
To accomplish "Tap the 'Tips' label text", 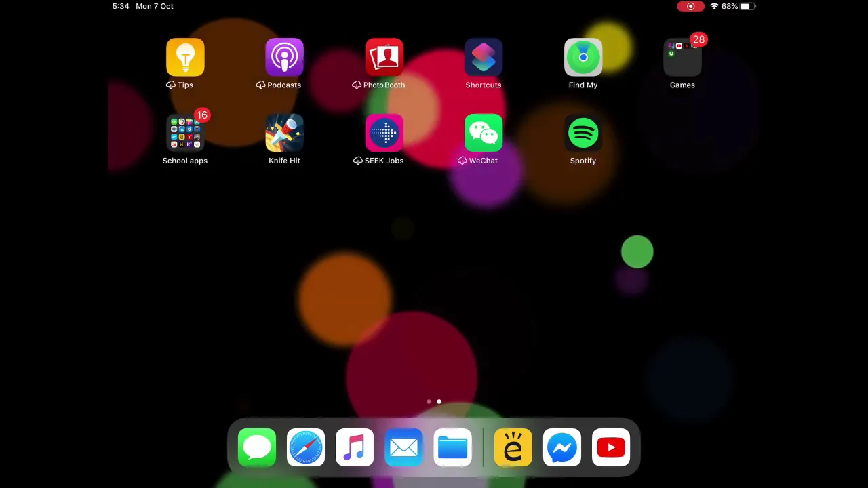I will pos(185,85).
